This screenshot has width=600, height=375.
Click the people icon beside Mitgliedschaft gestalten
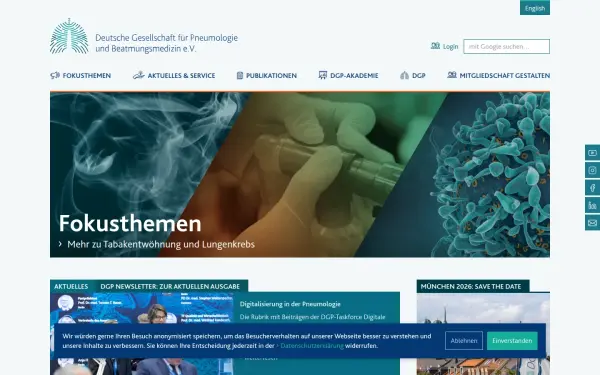[x=452, y=75]
